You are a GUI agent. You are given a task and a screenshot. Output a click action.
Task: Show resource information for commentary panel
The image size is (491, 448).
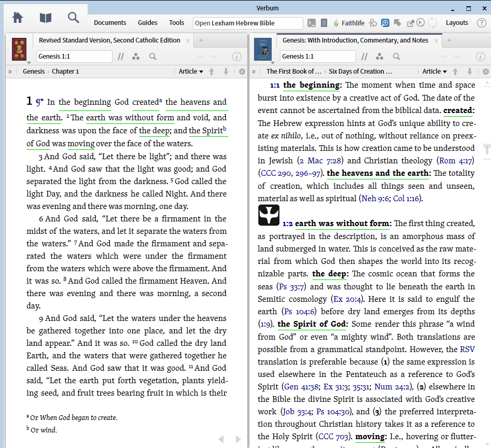point(480,57)
